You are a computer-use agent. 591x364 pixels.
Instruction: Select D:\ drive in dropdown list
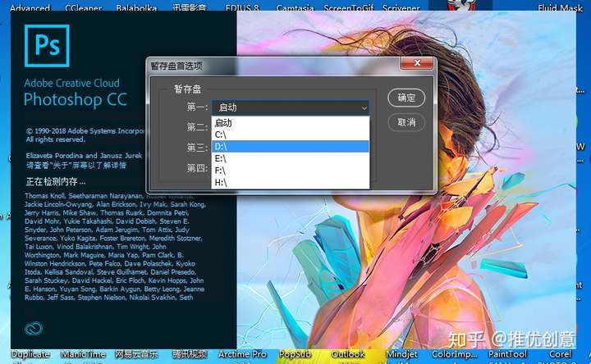(291, 147)
